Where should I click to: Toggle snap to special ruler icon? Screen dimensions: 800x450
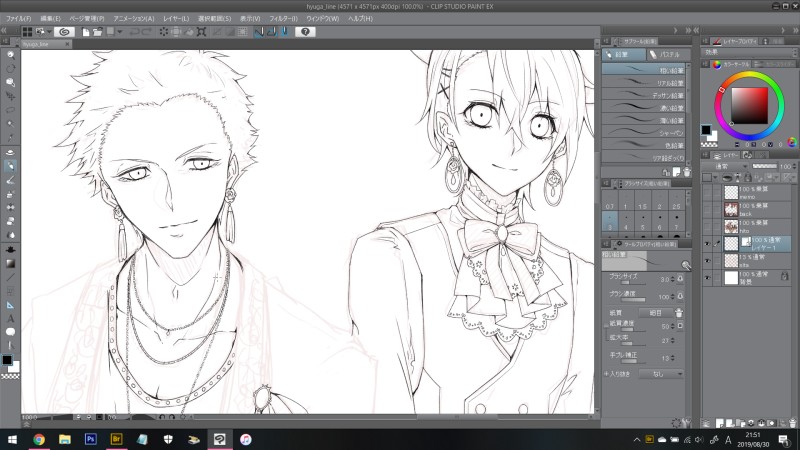(272, 32)
